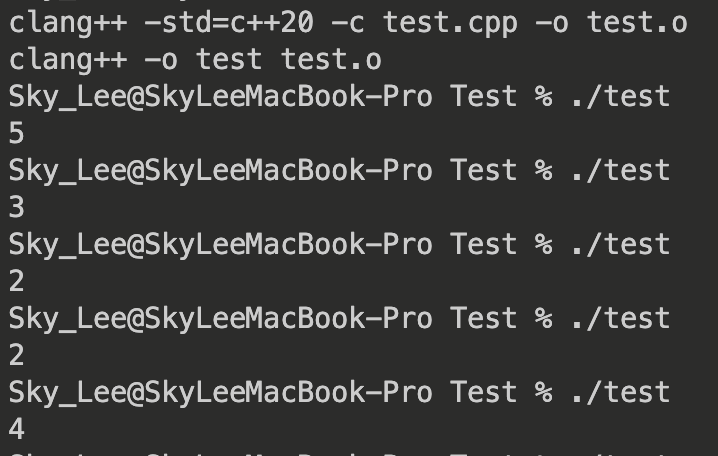Click test.cpp in the compile command

coord(450,22)
